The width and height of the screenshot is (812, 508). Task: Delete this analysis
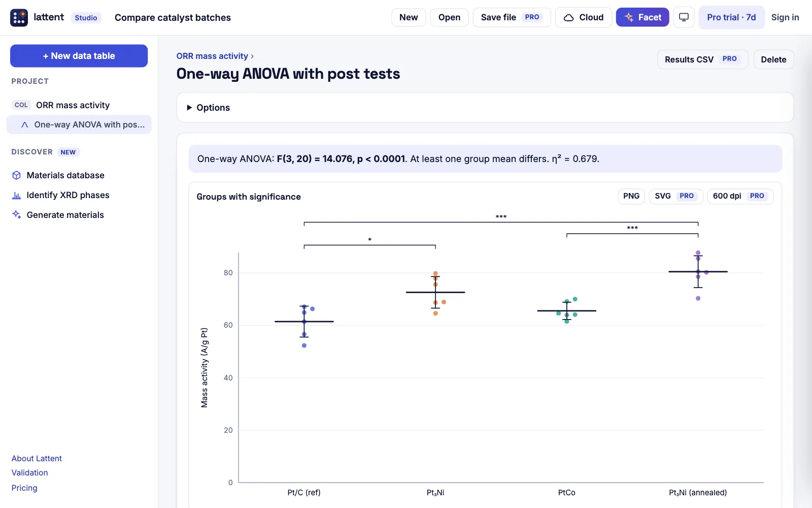click(773, 59)
